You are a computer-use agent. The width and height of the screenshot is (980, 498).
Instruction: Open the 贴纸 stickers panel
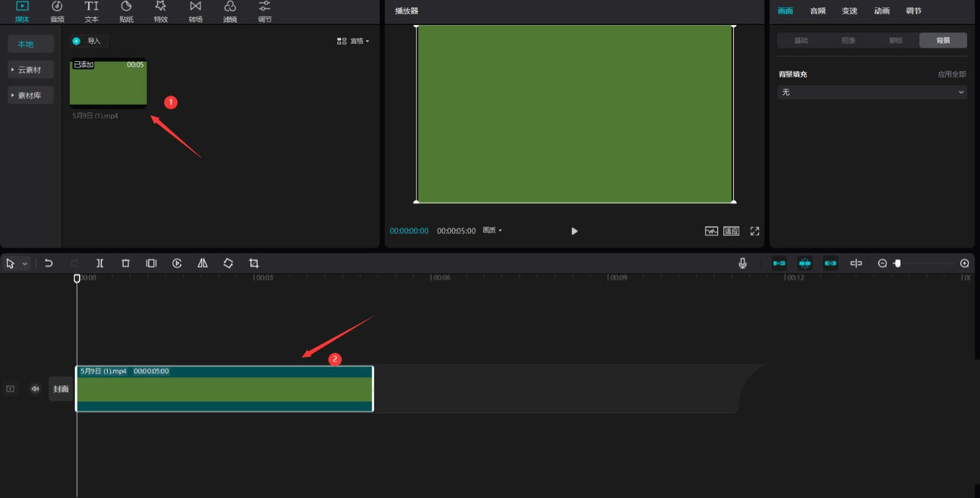126,12
